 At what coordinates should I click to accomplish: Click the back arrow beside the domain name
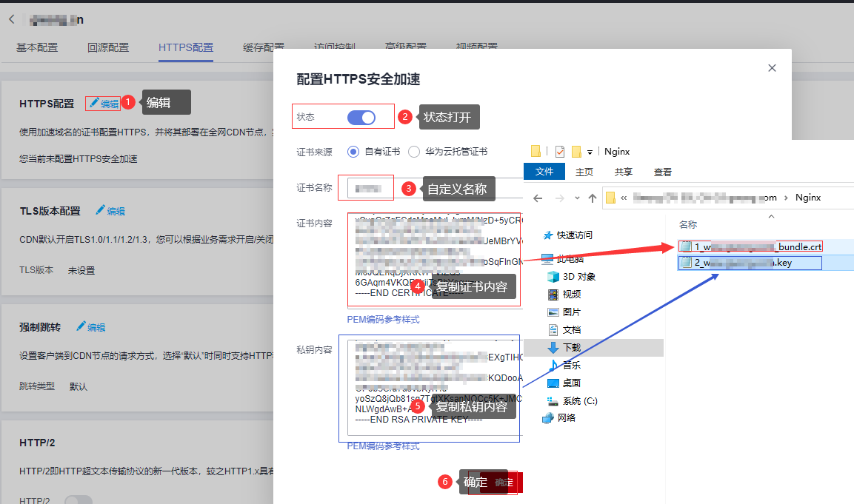pyautogui.click(x=12, y=19)
